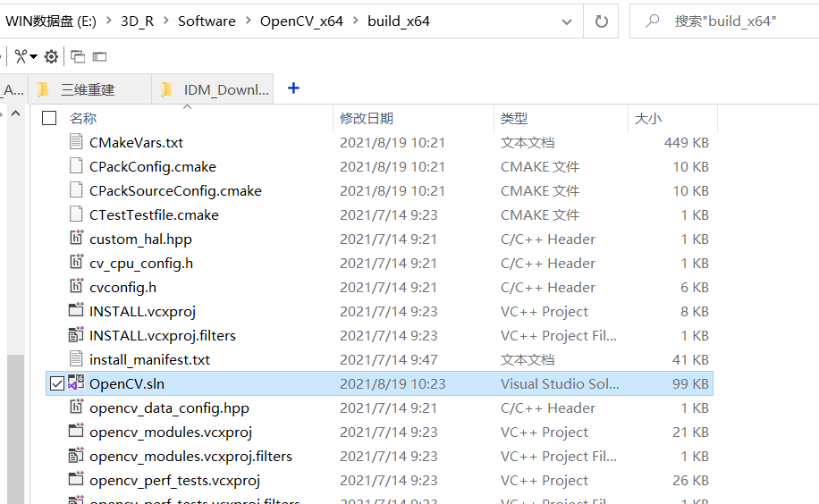Expand the chevron after 3D_R breadcrumb
The height and width of the screenshot is (504, 819).
[166, 21]
